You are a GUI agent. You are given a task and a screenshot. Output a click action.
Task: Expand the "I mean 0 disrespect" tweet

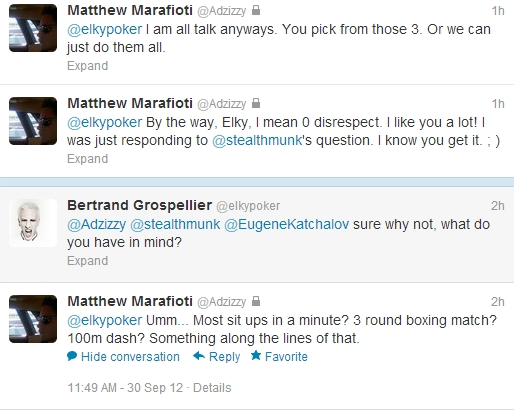point(88,159)
